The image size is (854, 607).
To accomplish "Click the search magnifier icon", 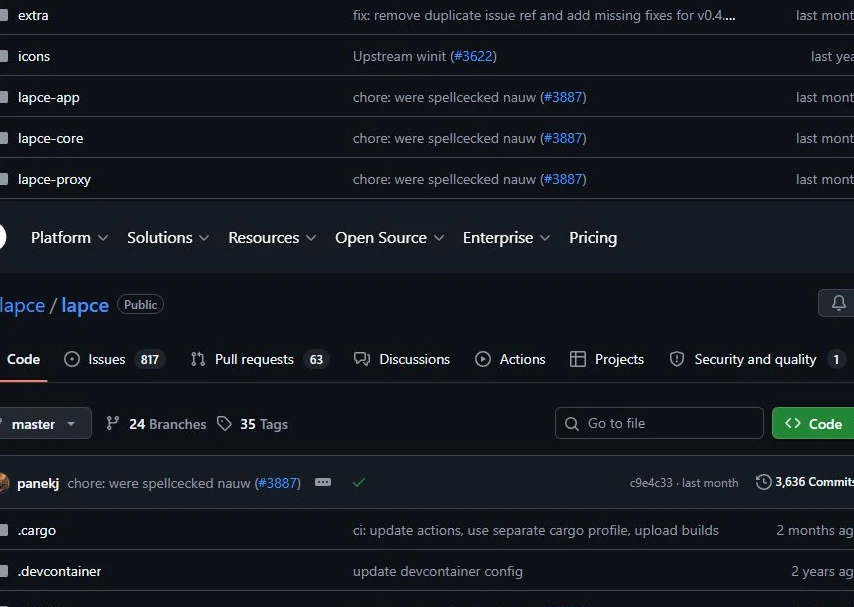I will pos(572,424).
